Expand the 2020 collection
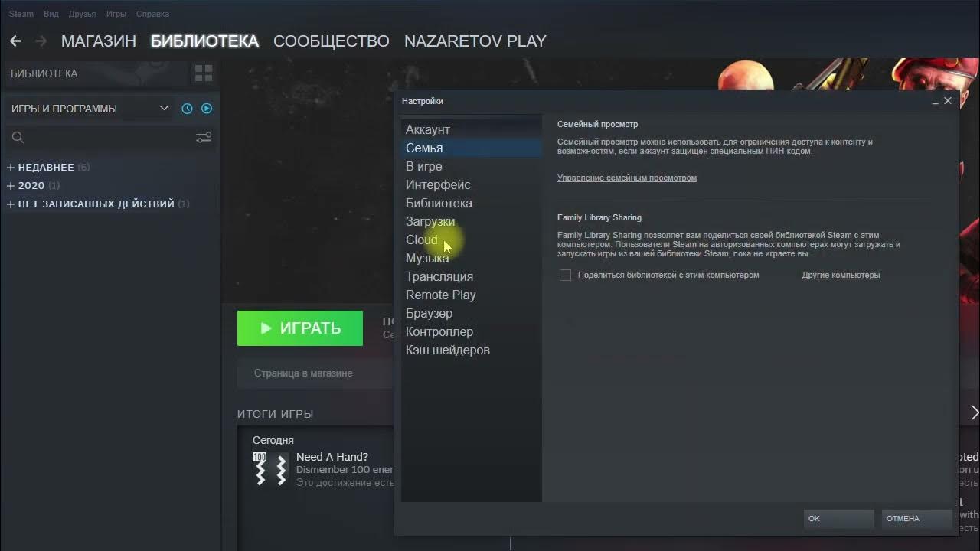The width and height of the screenshot is (980, 551). [11, 185]
